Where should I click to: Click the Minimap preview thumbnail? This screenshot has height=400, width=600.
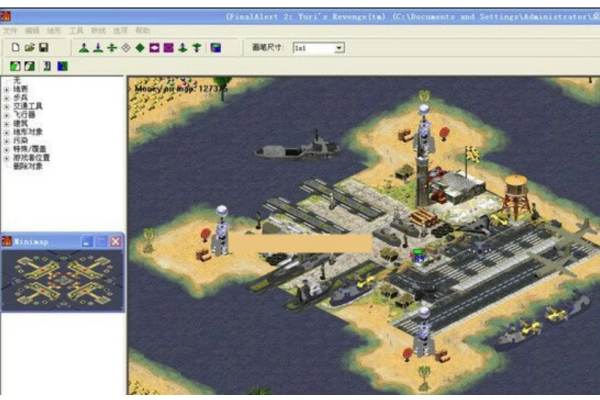pos(62,280)
